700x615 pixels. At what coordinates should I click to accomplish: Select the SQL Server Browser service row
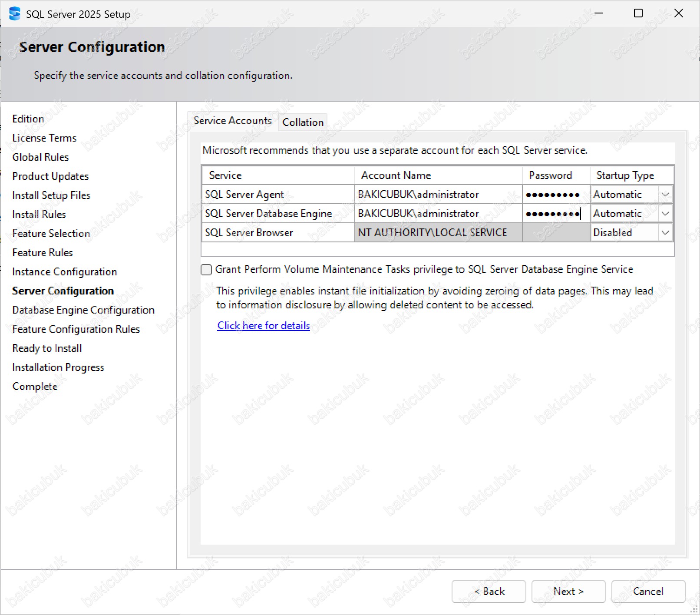click(x=278, y=233)
